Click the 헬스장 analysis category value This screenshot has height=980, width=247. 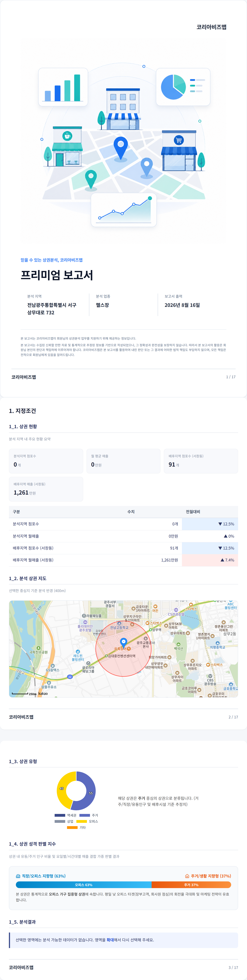click(x=102, y=305)
